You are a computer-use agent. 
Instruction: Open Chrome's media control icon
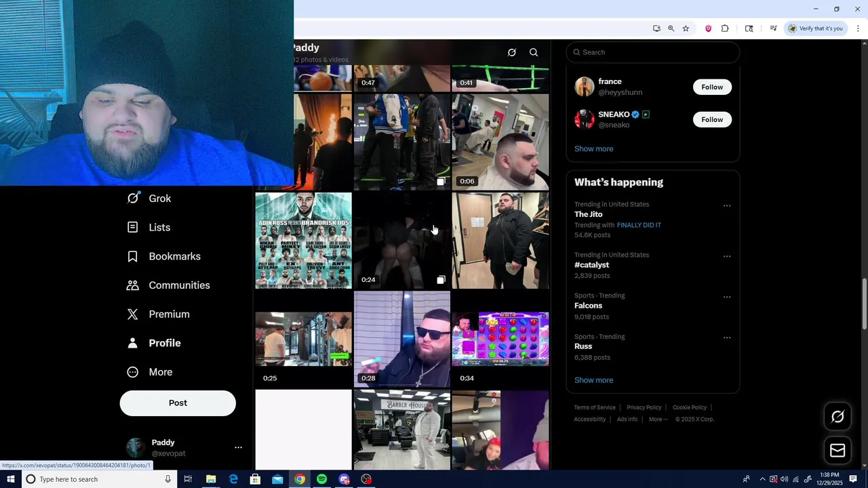[773, 28]
